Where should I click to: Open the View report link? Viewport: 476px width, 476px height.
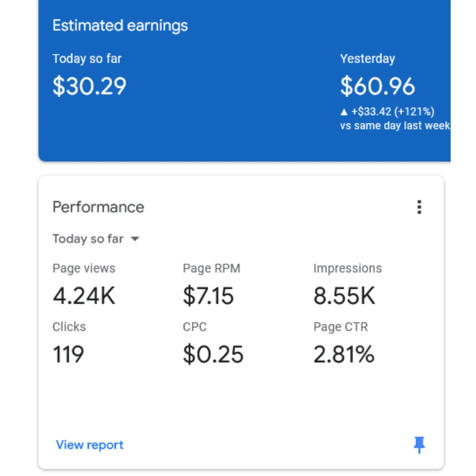pyautogui.click(x=90, y=445)
